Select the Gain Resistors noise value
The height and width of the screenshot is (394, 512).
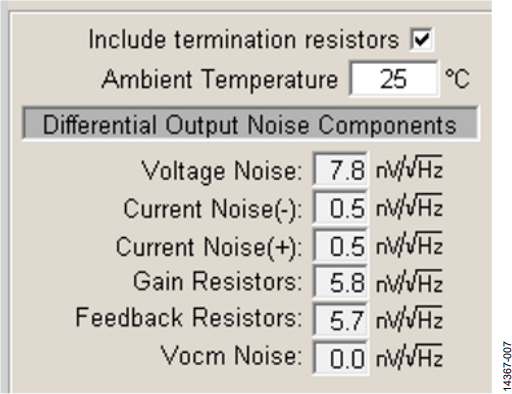341,282
